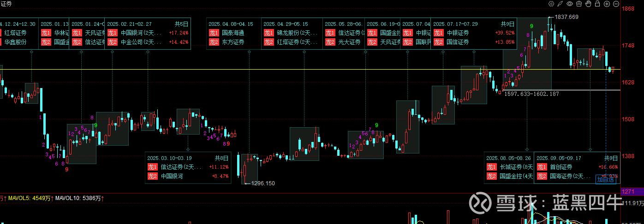Open stock 国信证券
The width and height of the screenshot is (644, 224).
(x=458, y=42)
